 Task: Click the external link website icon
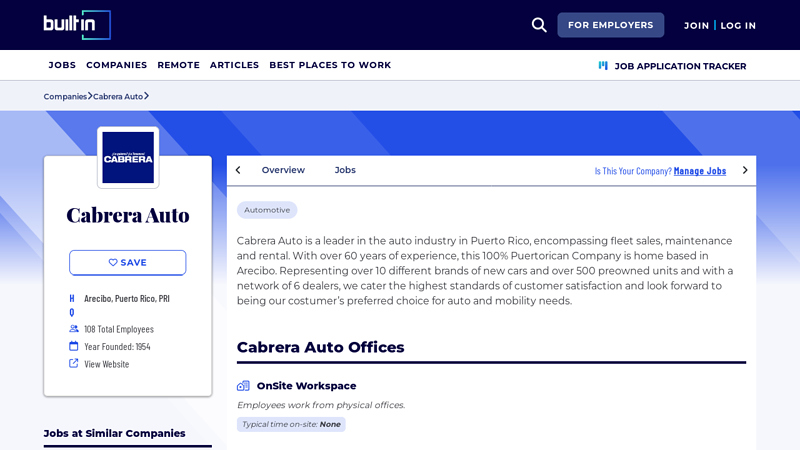point(73,363)
